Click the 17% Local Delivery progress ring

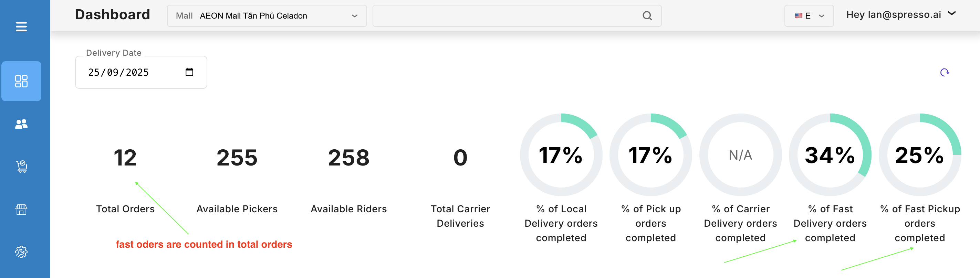click(x=561, y=155)
